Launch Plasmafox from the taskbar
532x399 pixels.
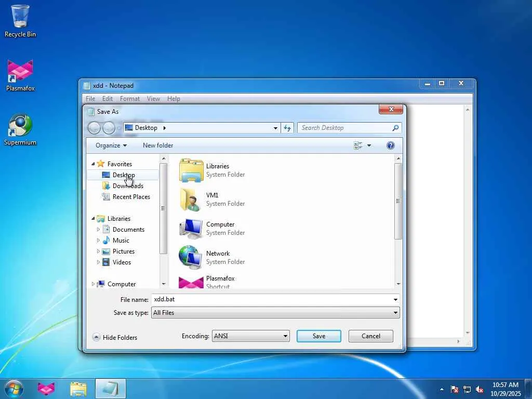tap(46, 389)
